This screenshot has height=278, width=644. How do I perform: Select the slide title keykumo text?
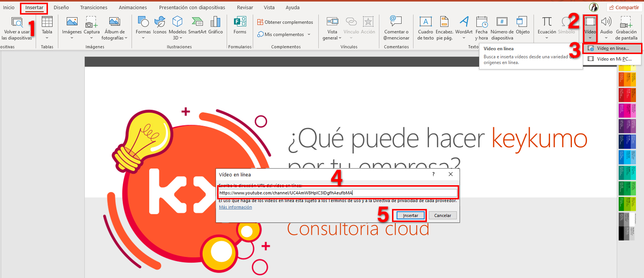pyautogui.click(x=539, y=139)
